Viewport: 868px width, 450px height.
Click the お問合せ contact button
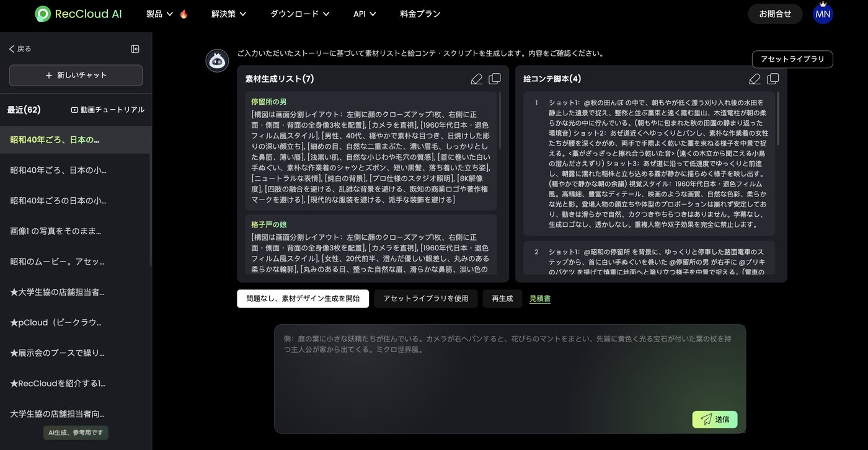[x=776, y=14]
